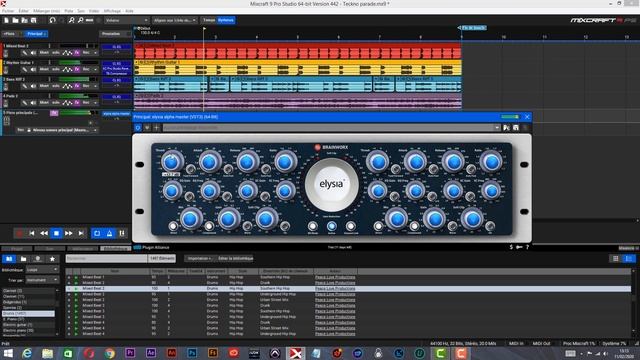
Task: Solo the Rhythm Guitar 1 track
Action: (x=56, y=69)
